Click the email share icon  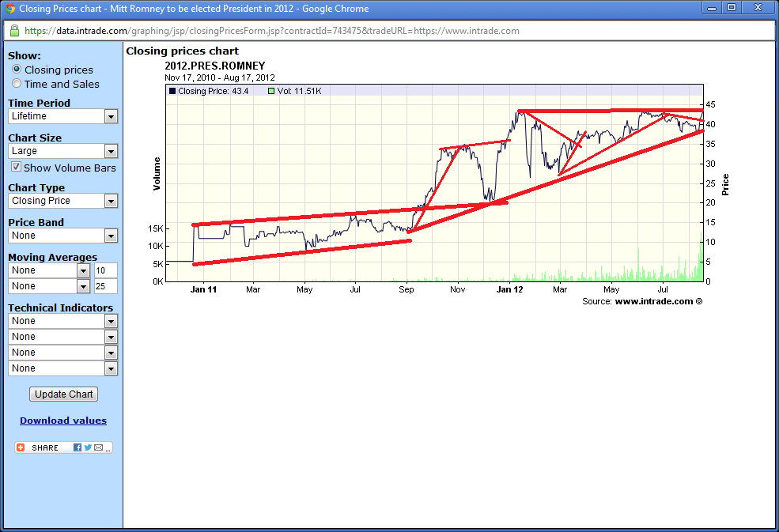click(98, 447)
